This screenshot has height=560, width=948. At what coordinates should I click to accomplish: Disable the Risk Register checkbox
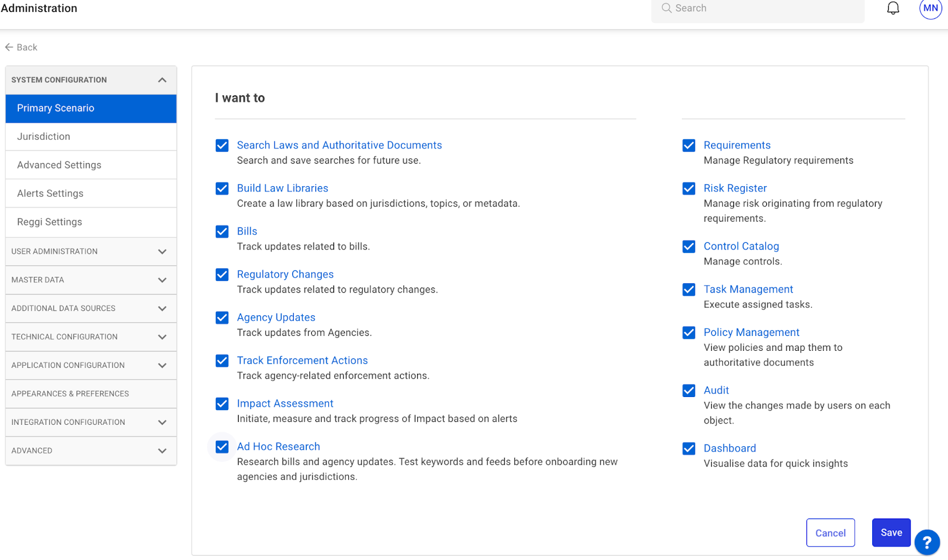688,188
